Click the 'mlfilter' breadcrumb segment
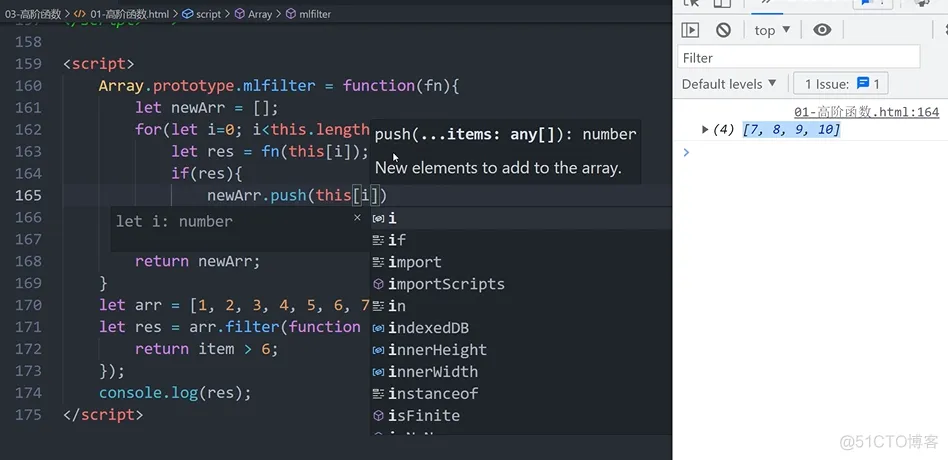This screenshot has width=948, height=460. [315, 14]
